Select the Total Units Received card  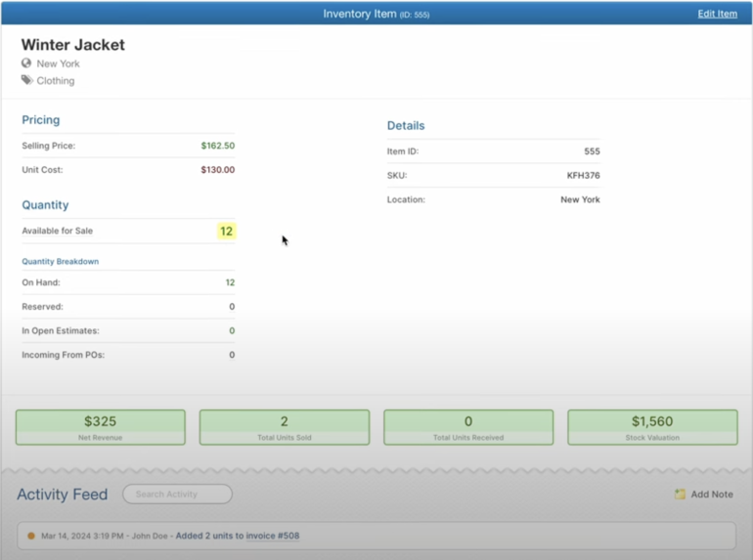coord(468,427)
